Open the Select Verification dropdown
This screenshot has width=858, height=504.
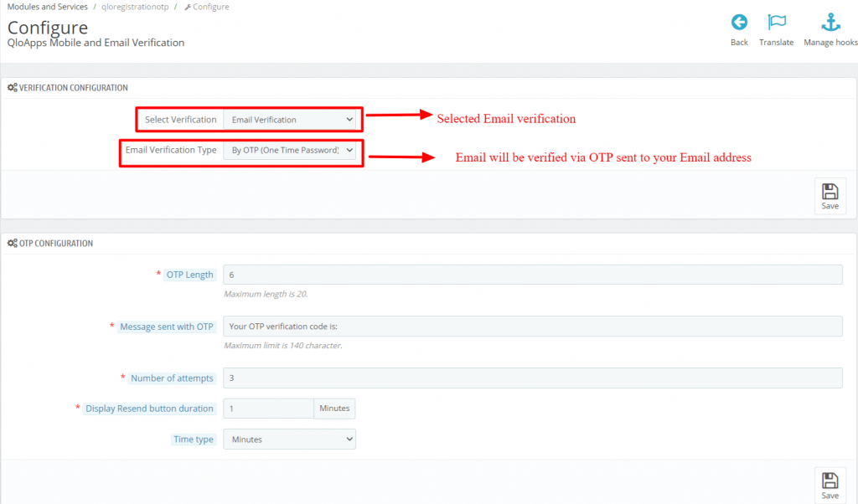[289, 120]
